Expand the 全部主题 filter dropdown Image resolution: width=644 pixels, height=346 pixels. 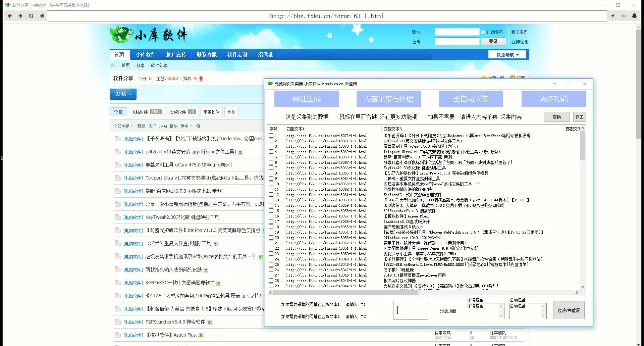point(123,126)
